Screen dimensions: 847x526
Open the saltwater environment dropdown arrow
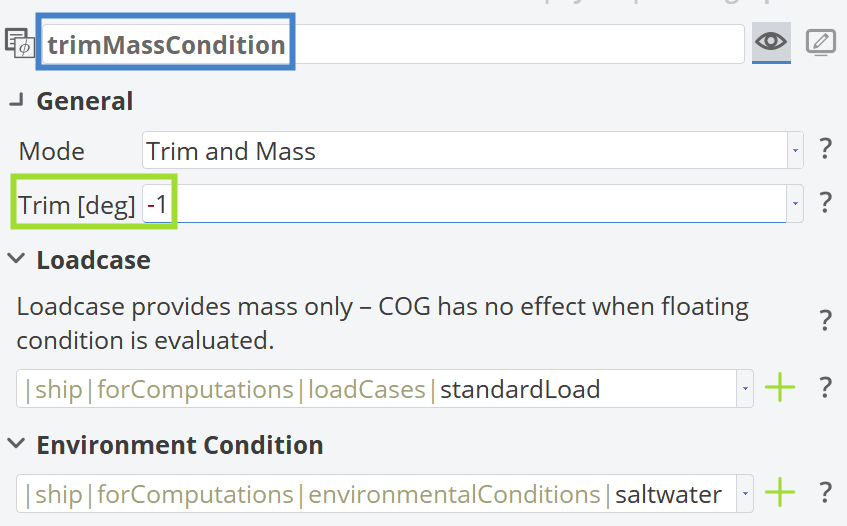[745, 494]
